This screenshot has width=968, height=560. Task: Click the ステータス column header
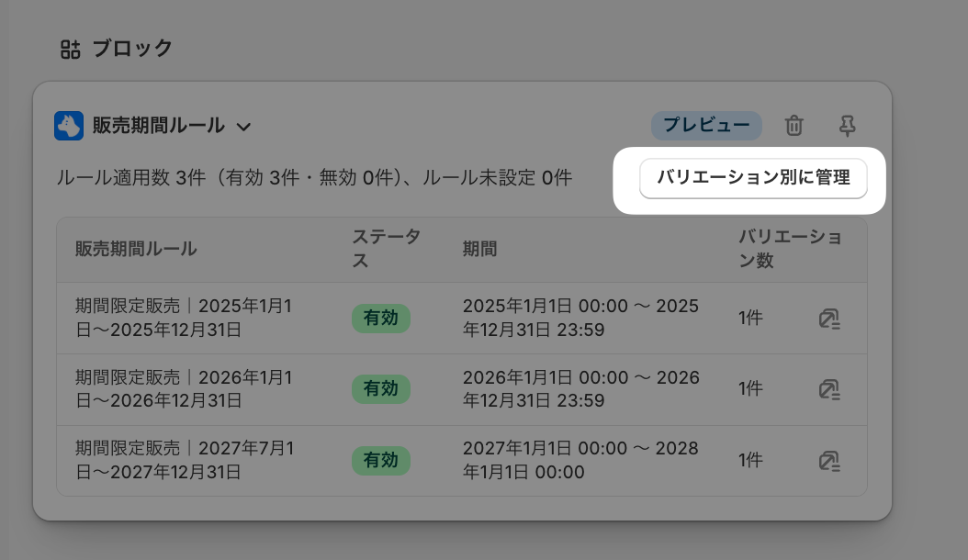point(387,249)
